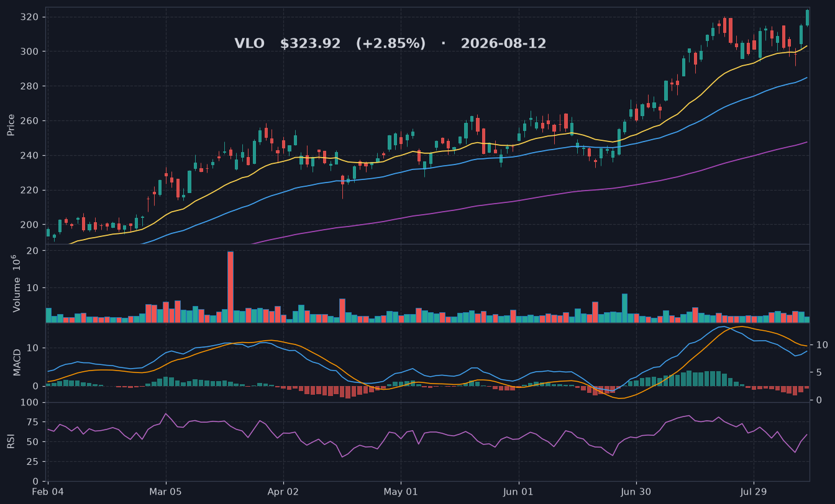
Task: Click the May 01 date label
Action: (x=401, y=492)
